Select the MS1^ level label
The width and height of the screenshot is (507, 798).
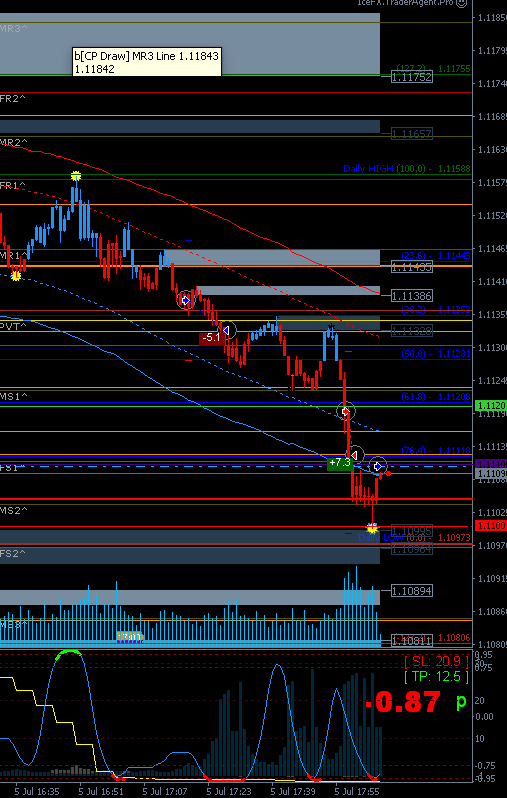tap(14, 395)
